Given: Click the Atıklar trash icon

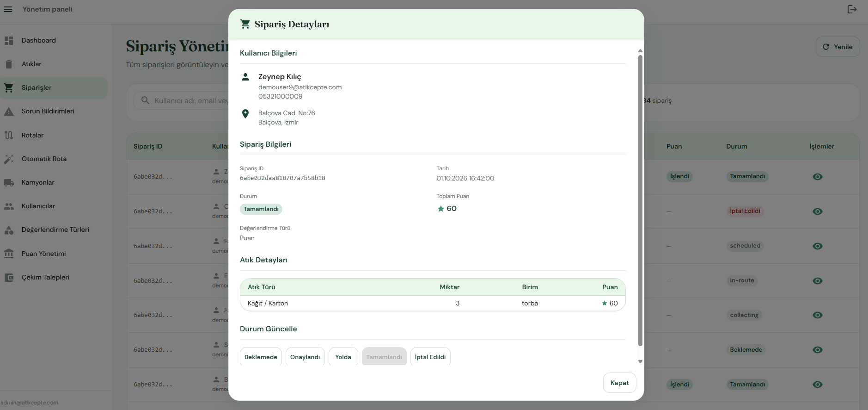Looking at the screenshot, I should (9, 64).
